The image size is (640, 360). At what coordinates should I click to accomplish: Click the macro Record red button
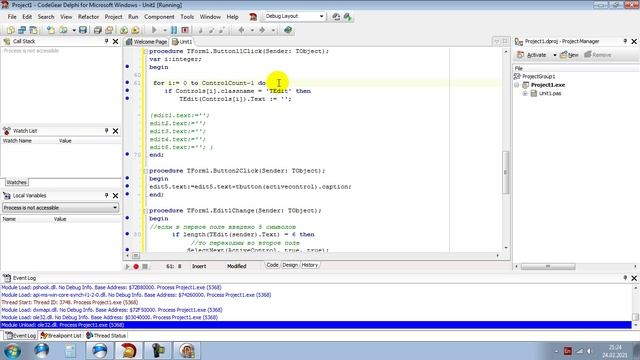[x=136, y=267]
